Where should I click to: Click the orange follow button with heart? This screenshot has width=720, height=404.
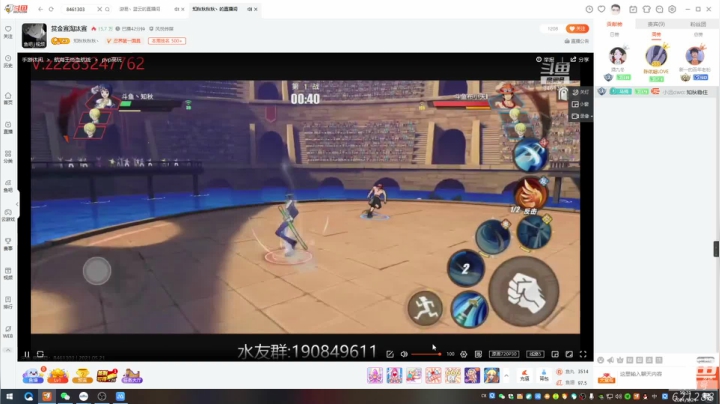click(577, 28)
